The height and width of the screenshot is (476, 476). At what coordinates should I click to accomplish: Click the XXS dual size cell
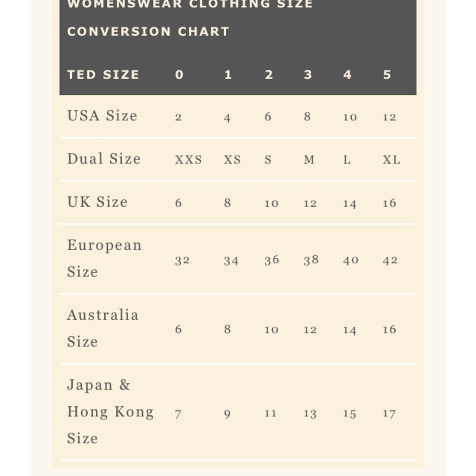188,159
